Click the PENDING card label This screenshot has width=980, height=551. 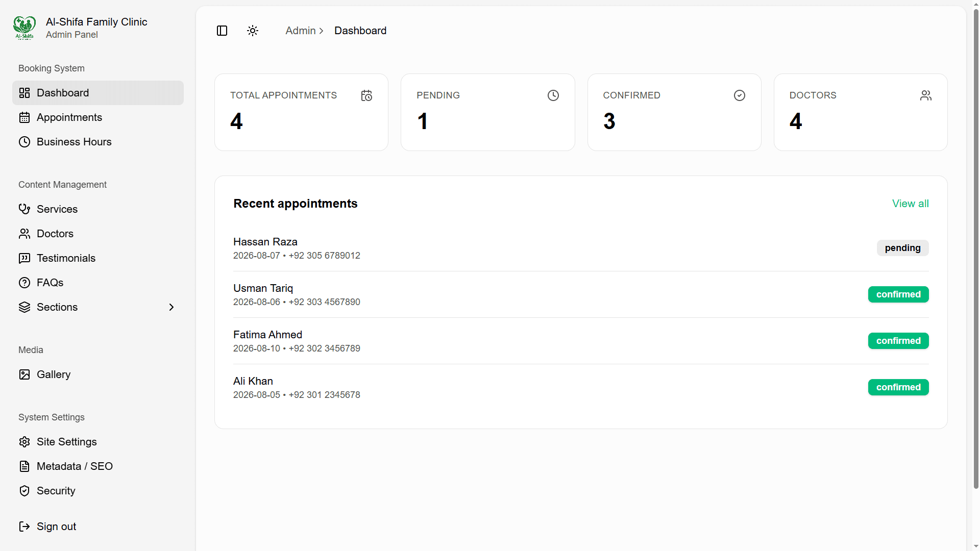[x=438, y=95]
